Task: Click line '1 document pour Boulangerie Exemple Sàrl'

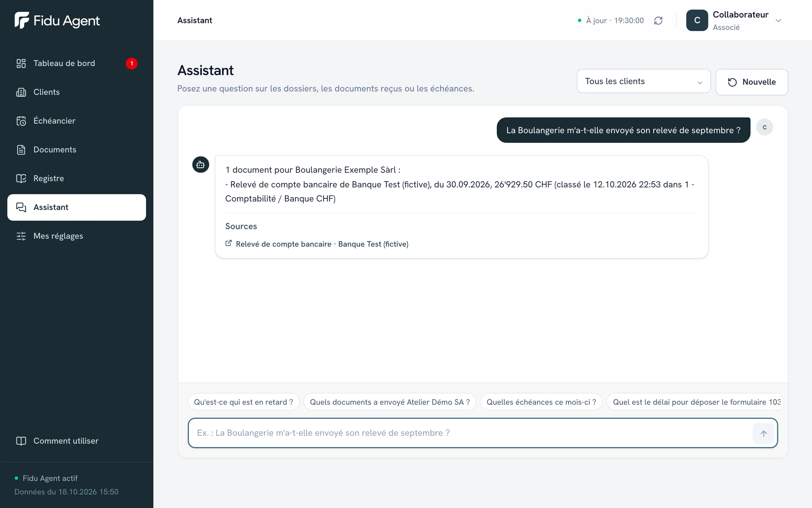Action: [313, 170]
